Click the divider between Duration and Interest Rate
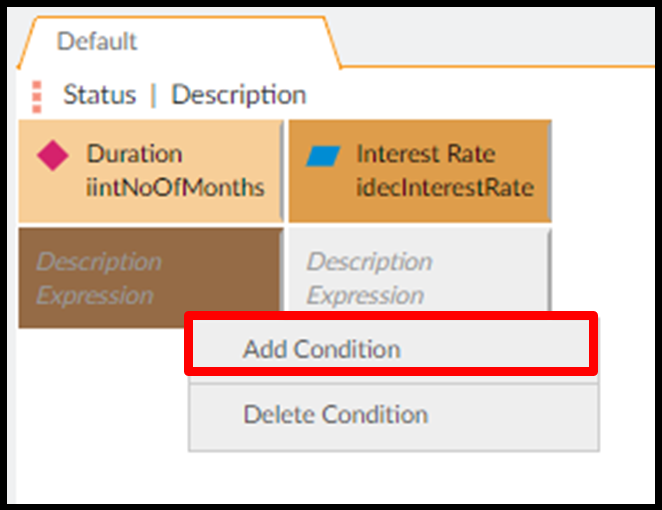This screenshot has width=662, height=510. (284, 171)
